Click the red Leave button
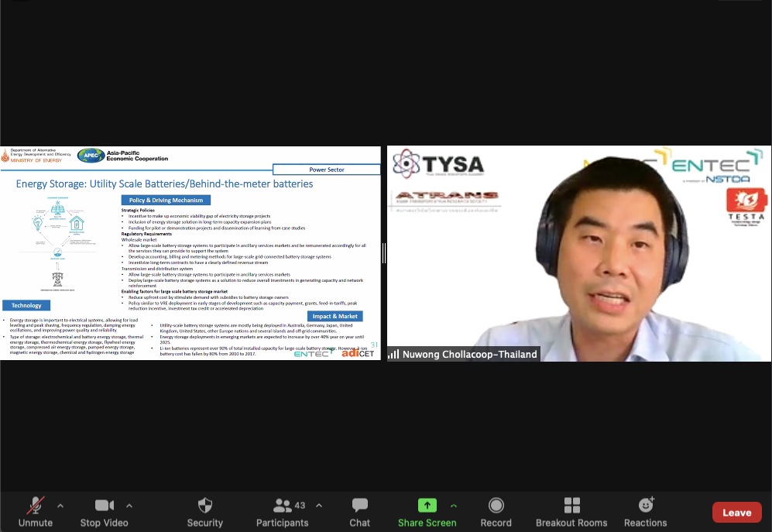 click(x=737, y=513)
